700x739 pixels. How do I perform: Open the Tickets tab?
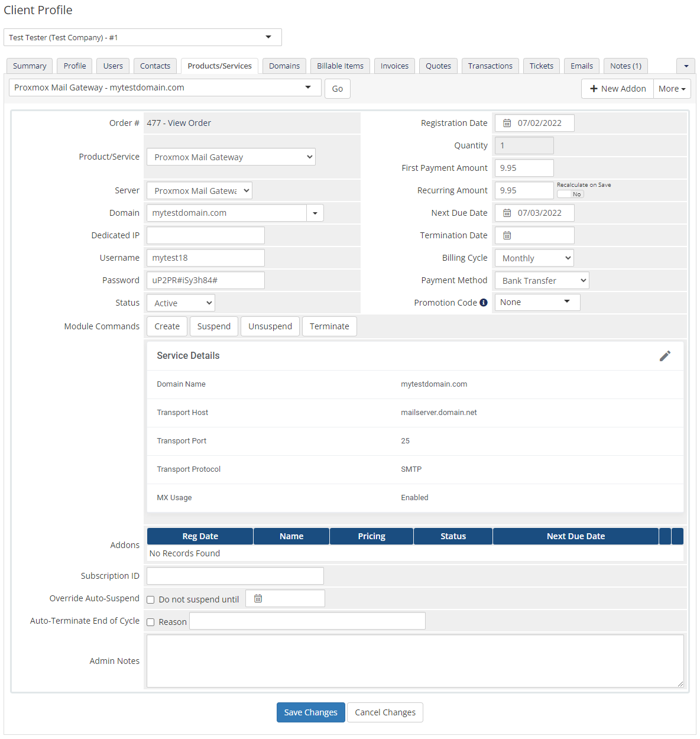542,66
